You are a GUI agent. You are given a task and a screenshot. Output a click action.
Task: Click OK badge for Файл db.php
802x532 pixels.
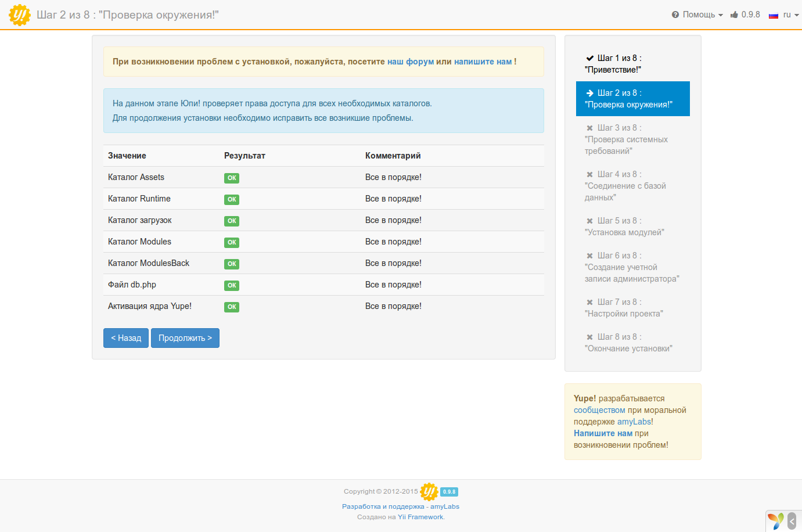(x=232, y=286)
